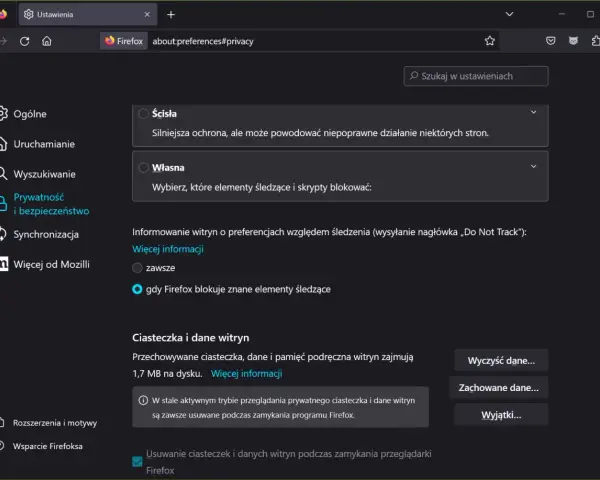
Task: Open Więcej informacji about cookie storage
Action: (x=246, y=374)
